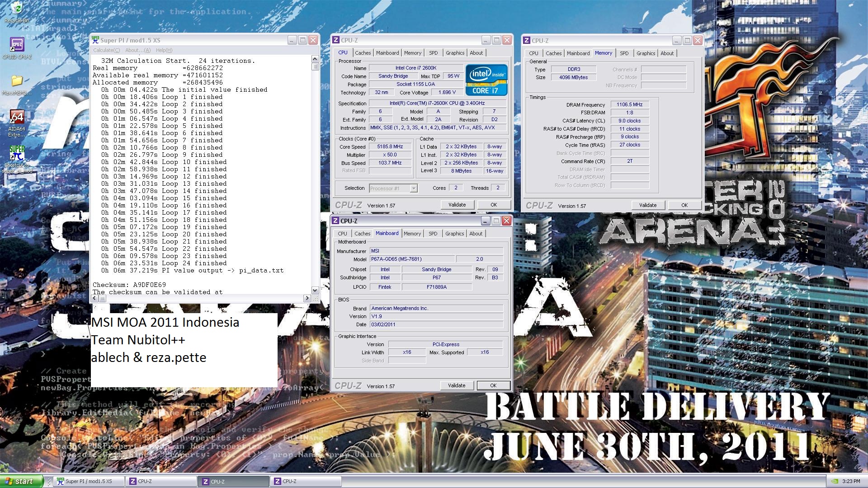The height and width of the screenshot is (488, 868).
Task: Click the NVIDIA system tray icon
Action: tap(835, 481)
